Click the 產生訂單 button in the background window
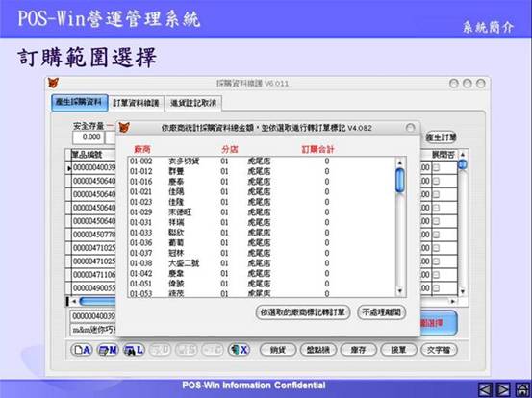 click(441, 137)
